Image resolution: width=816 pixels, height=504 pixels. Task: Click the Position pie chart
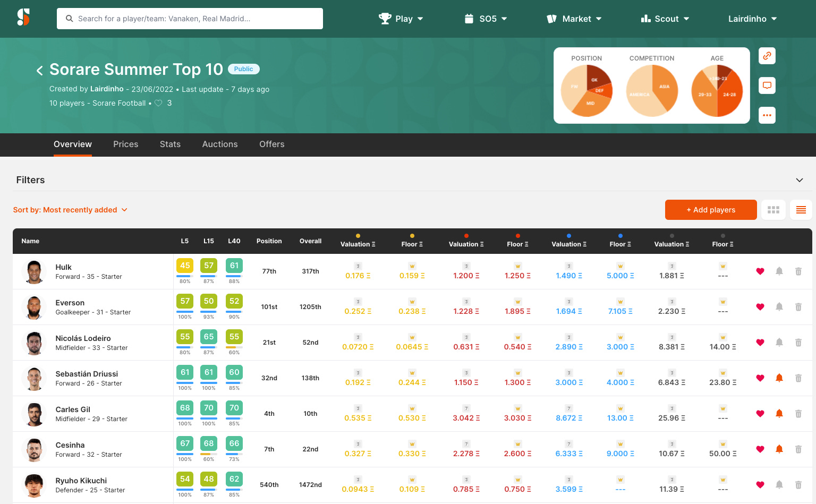pyautogui.click(x=586, y=91)
